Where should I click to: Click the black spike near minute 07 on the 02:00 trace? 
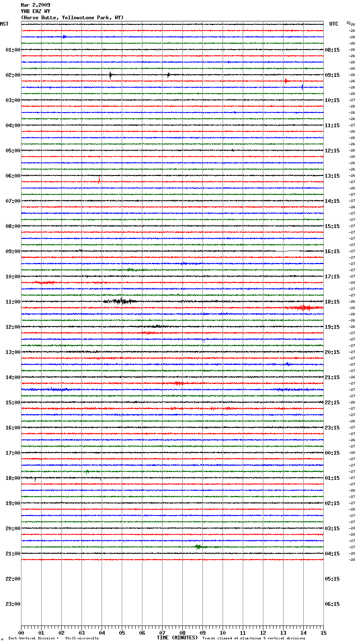point(168,75)
